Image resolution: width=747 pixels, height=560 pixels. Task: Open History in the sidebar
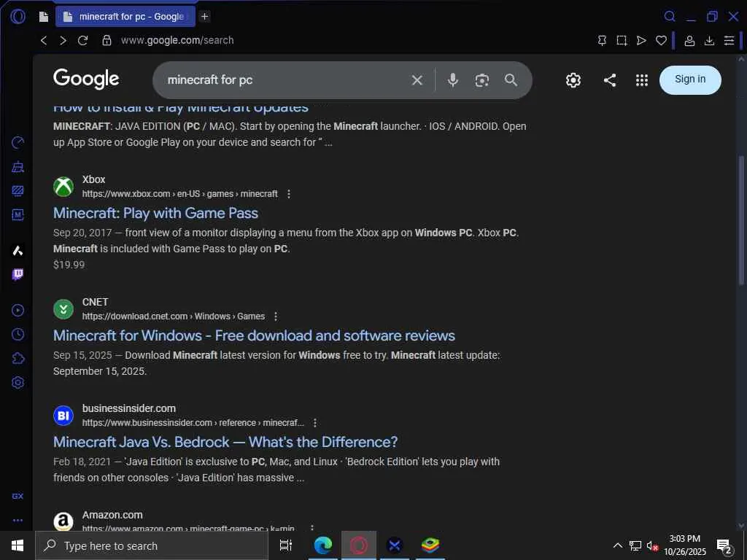pyautogui.click(x=18, y=334)
